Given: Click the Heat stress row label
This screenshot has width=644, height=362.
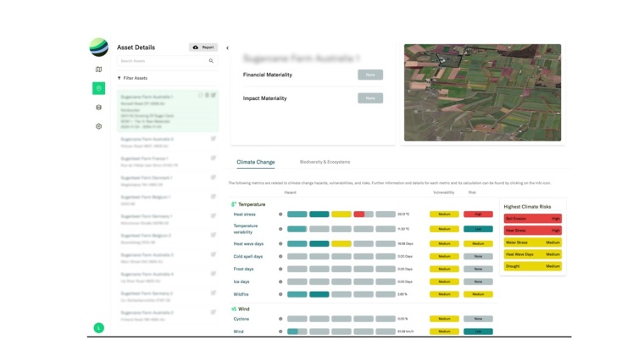Looking at the screenshot, I should click(244, 214).
